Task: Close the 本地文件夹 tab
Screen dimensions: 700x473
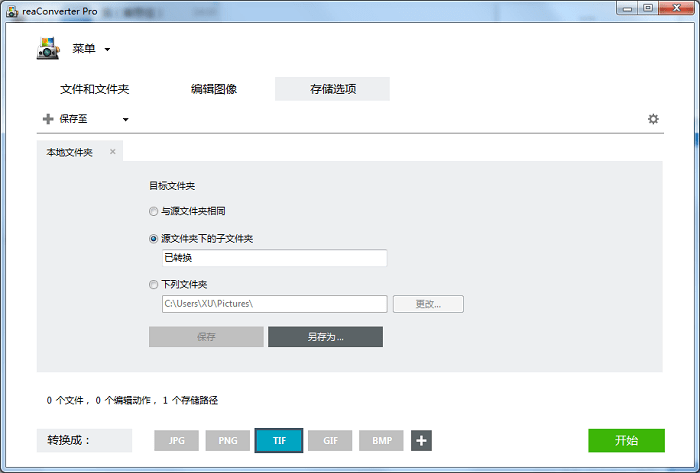Action: tap(113, 152)
